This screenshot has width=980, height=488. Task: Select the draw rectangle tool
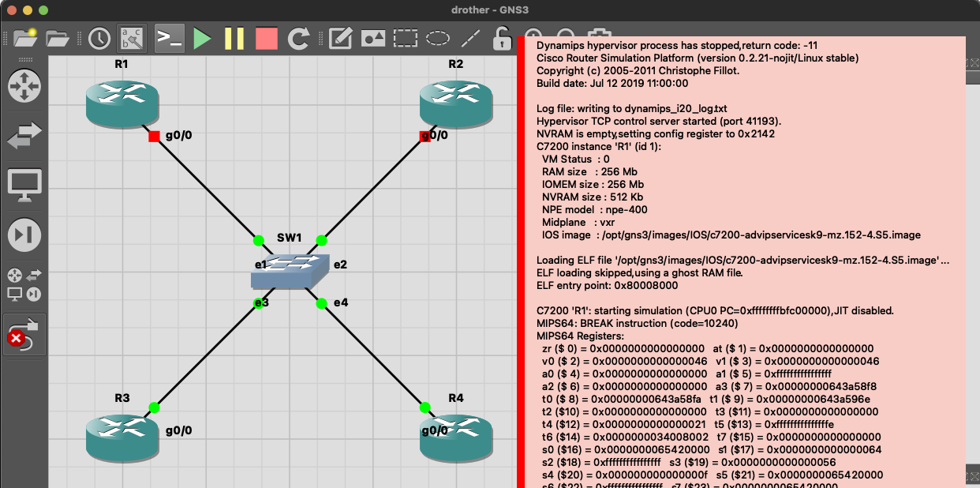(406, 37)
